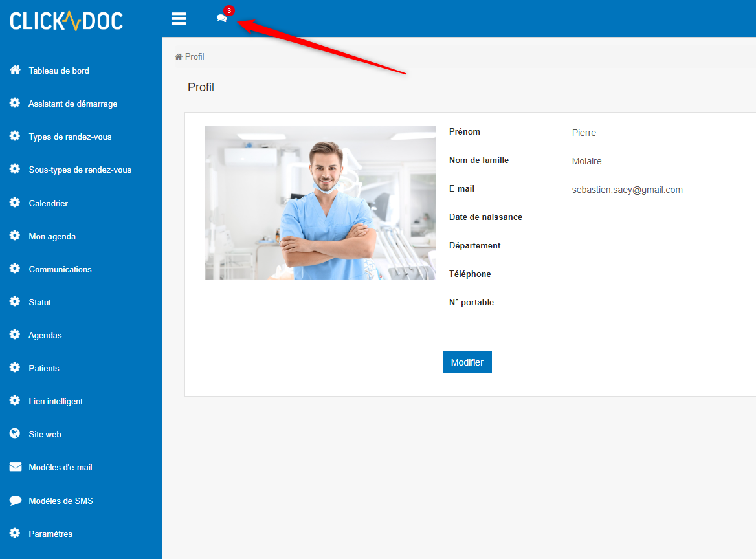Open Tableau de bord in the sidebar
This screenshot has height=559, width=756.
[59, 71]
